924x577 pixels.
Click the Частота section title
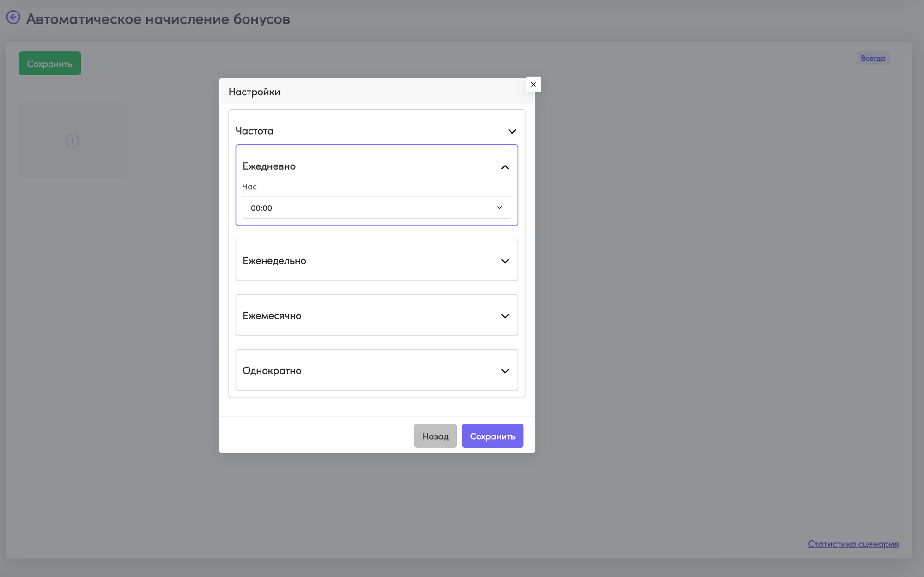[x=255, y=131]
